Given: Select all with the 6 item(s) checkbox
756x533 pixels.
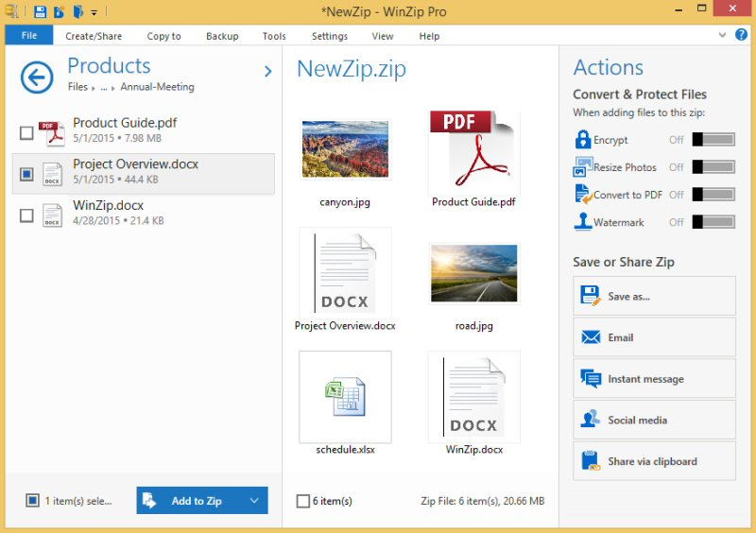Looking at the screenshot, I should 303,501.
